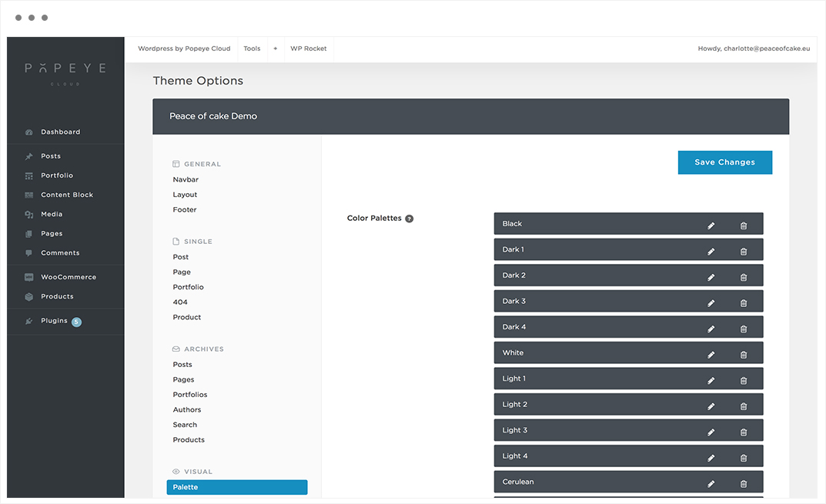Edit the White palette
This screenshot has height=504, width=826.
pyautogui.click(x=711, y=355)
